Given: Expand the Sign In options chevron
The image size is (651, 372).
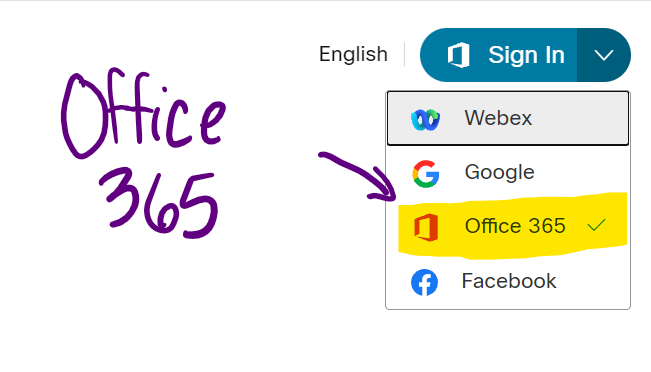Looking at the screenshot, I should (x=604, y=55).
